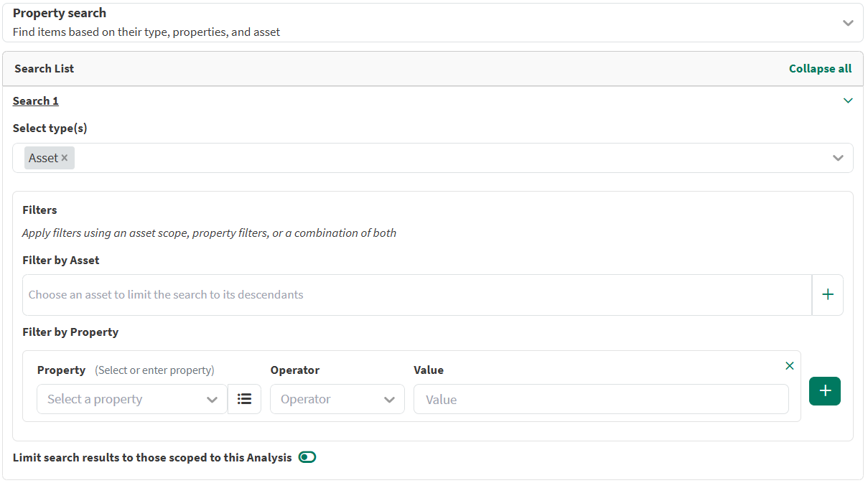
Task: Expand the Property search panel chevron
Action: [x=848, y=23]
